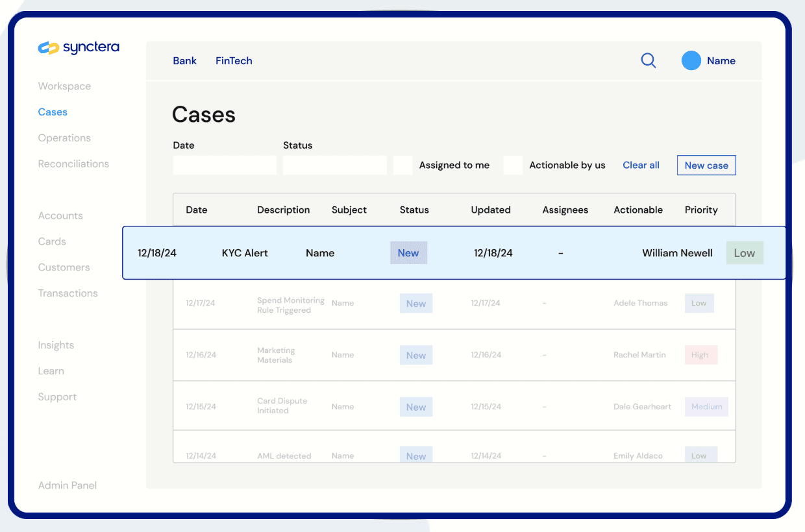
Task: Open Insights in the sidebar
Action: coord(56,345)
